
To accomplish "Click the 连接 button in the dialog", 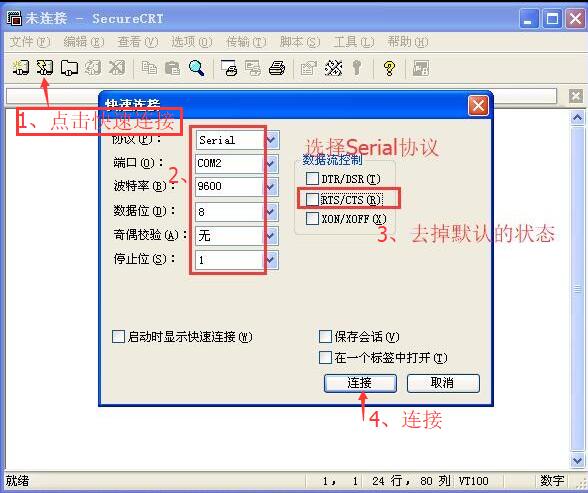I will [360, 383].
